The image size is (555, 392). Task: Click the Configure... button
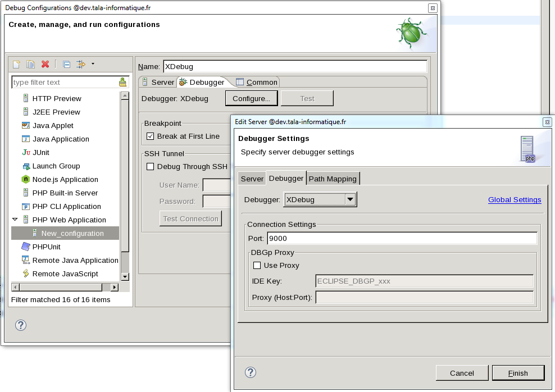[x=251, y=98]
